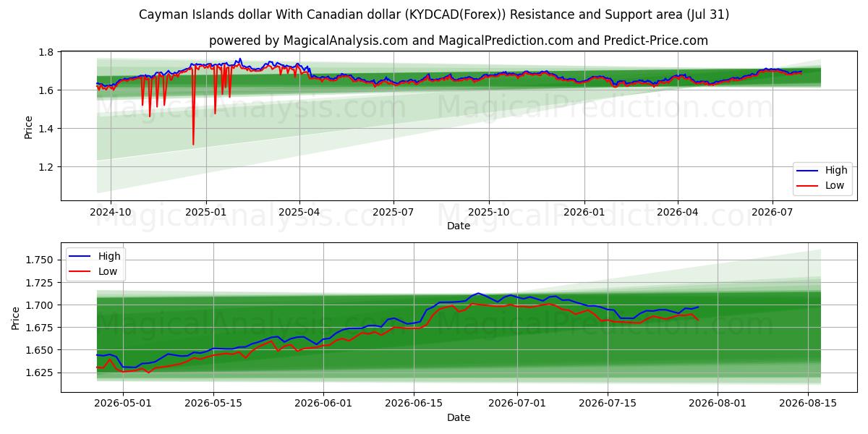Image resolution: width=868 pixels, height=434 pixels.
Task: Click the '1.4' price tick on top chart
Action: tap(46, 129)
